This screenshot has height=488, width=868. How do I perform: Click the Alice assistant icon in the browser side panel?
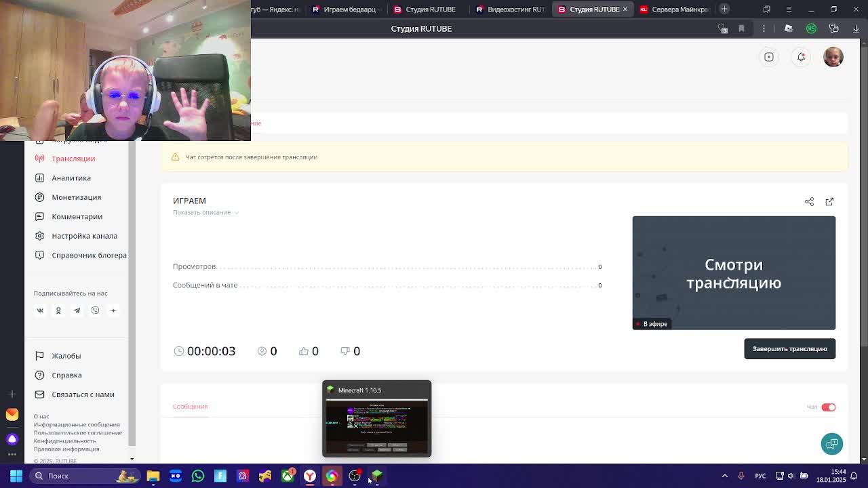coord(12,439)
